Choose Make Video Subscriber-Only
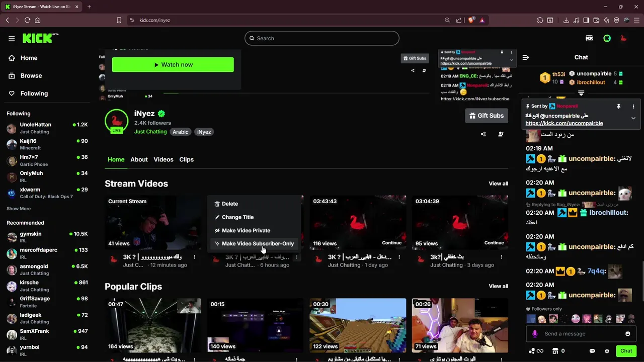Image resolution: width=644 pixels, height=362 pixels. tap(255, 243)
